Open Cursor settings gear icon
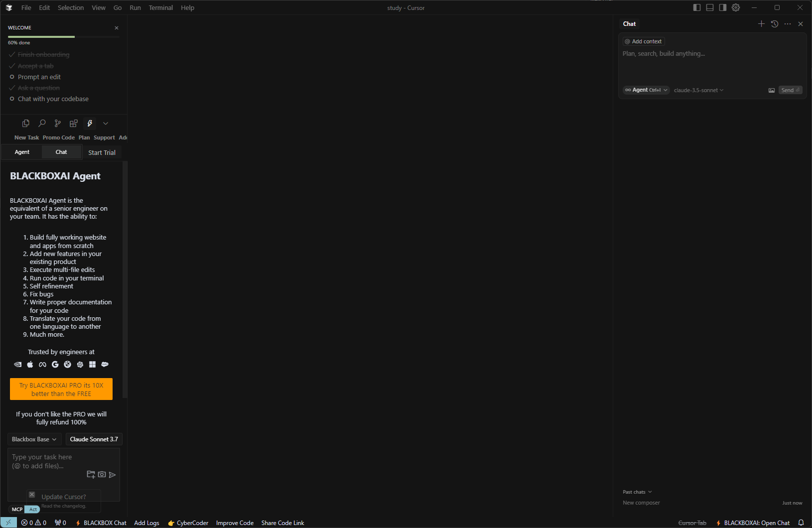 (x=736, y=7)
